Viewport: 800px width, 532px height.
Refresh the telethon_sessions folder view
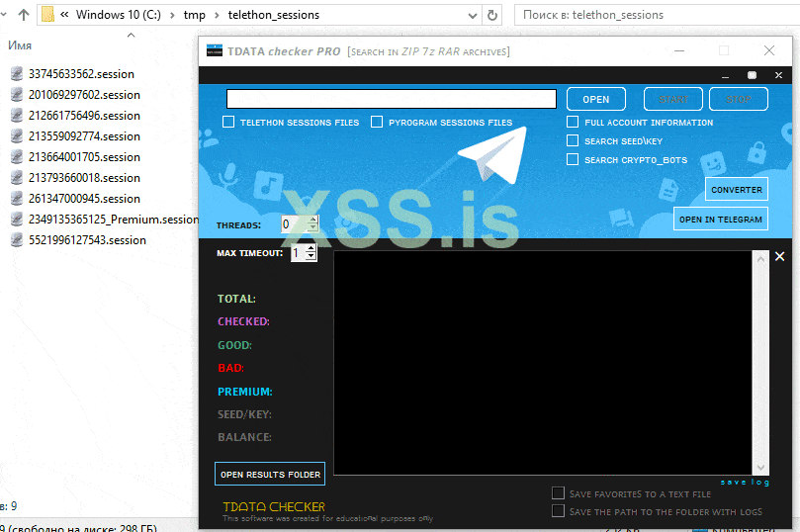pos(491,15)
